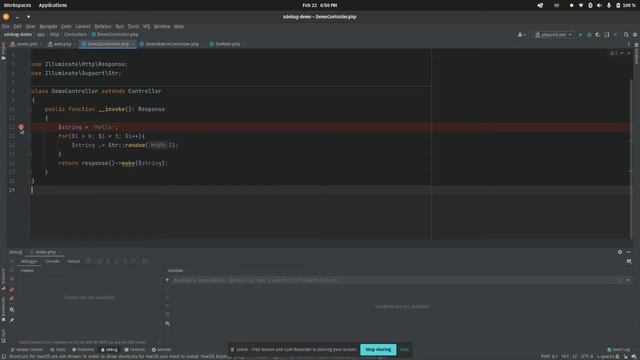
Task: Click the volume icon in system tray
Action: click(599, 5)
